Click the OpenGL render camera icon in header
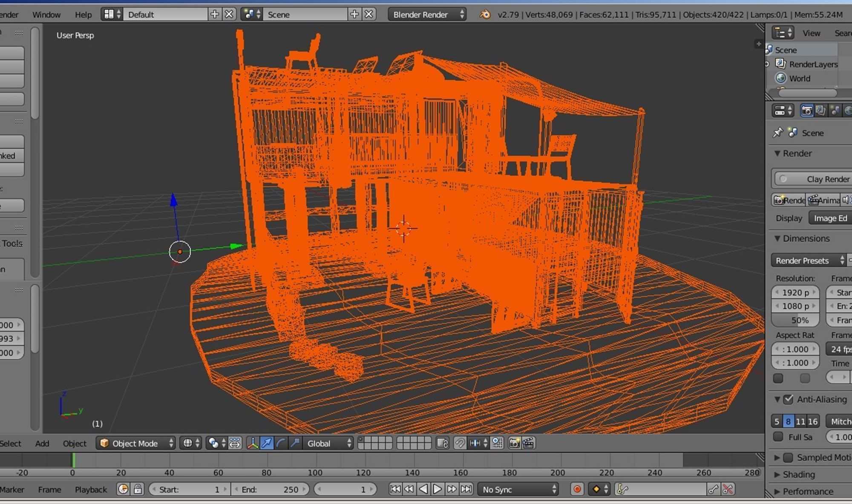This screenshot has width=852, height=504. pyautogui.click(x=514, y=443)
